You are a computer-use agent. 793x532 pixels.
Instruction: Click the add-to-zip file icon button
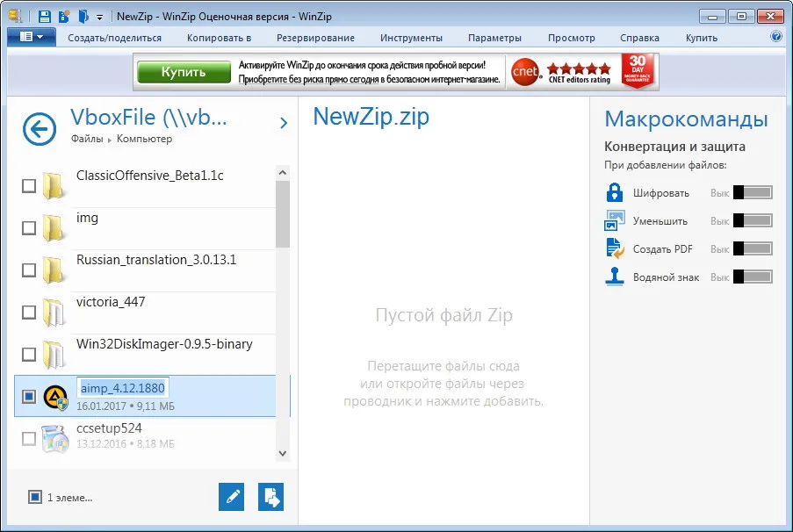click(271, 497)
